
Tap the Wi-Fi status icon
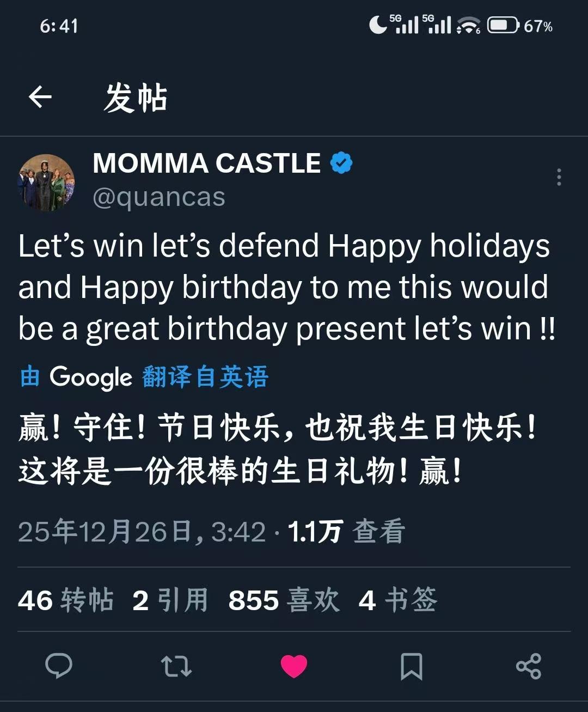(x=468, y=25)
